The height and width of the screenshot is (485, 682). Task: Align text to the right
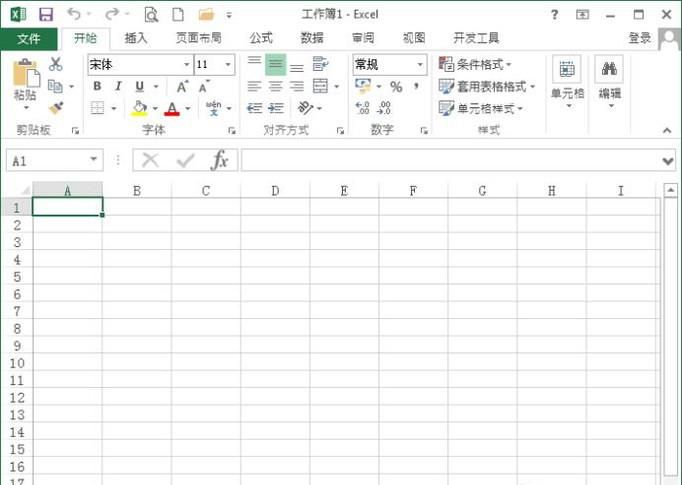[297, 86]
